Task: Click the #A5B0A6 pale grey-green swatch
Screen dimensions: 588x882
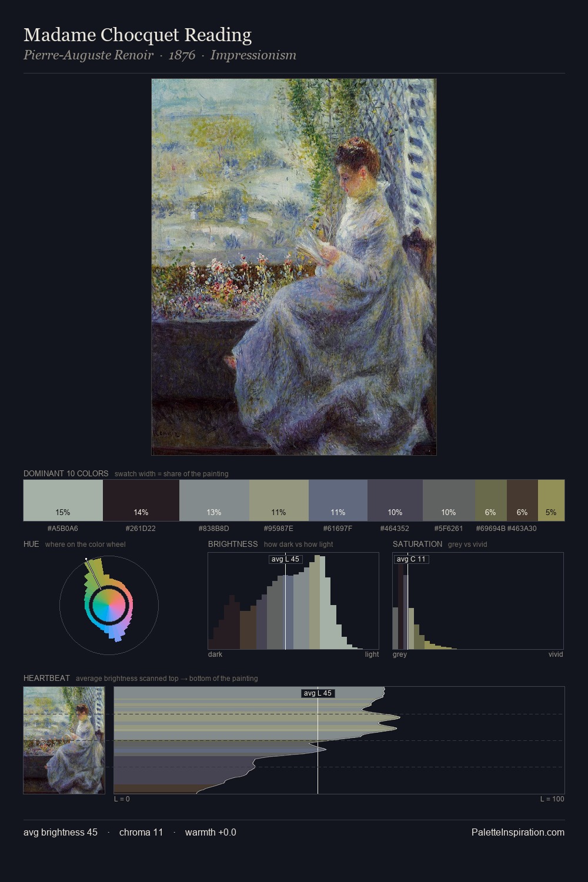Action: coord(63,500)
